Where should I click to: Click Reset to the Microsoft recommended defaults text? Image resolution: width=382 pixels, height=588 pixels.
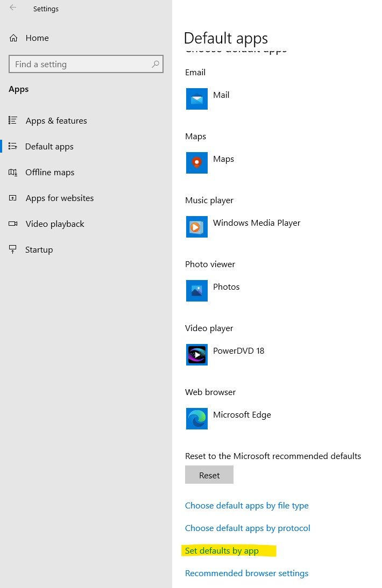tap(273, 456)
